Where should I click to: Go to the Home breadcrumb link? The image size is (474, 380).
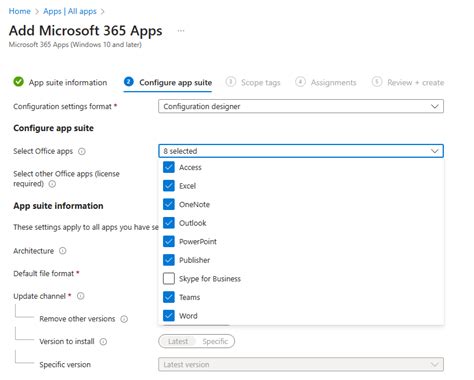(20, 11)
